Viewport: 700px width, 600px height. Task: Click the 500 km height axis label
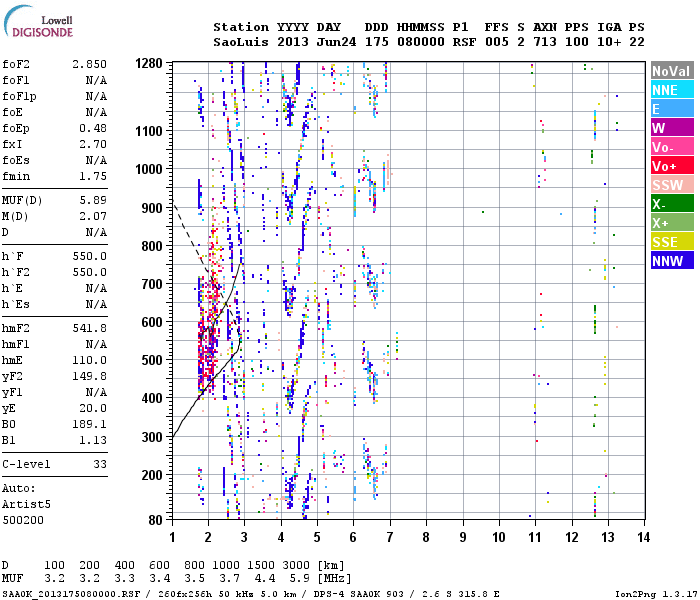(x=152, y=360)
